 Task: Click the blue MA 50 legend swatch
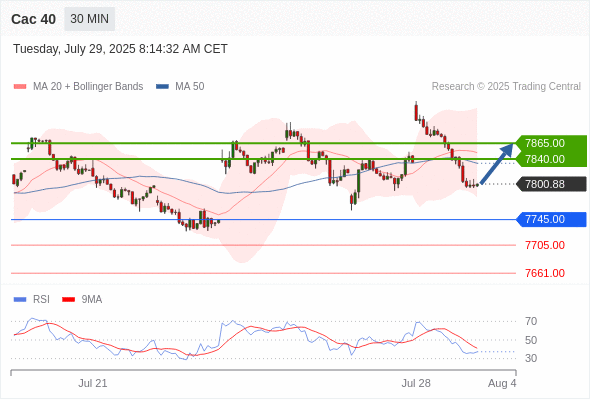[x=162, y=87]
